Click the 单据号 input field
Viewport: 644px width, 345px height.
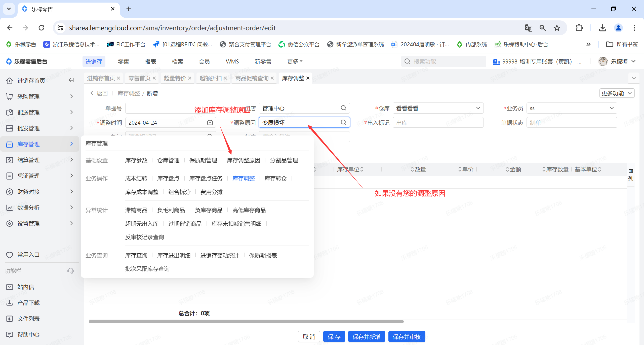coord(171,108)
